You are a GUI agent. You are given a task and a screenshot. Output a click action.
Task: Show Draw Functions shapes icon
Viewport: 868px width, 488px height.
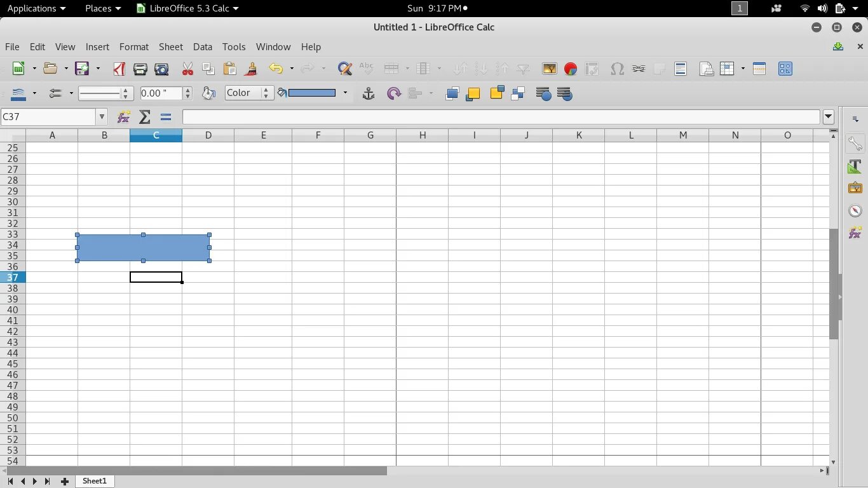785,69
